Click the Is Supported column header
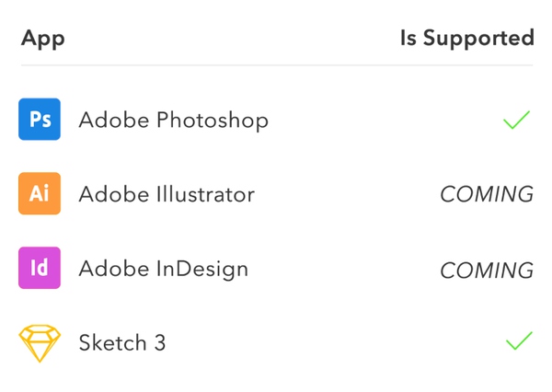This screenshot has width=552, height=392. click(x=466, y=39)
